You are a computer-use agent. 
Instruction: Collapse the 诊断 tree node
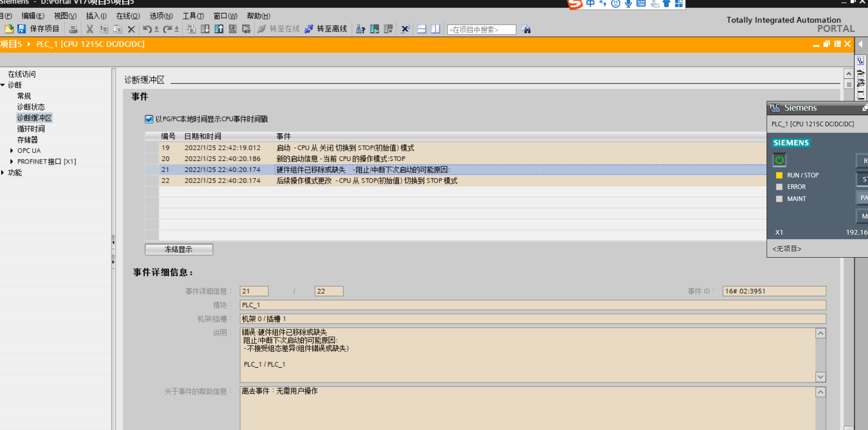3,85
